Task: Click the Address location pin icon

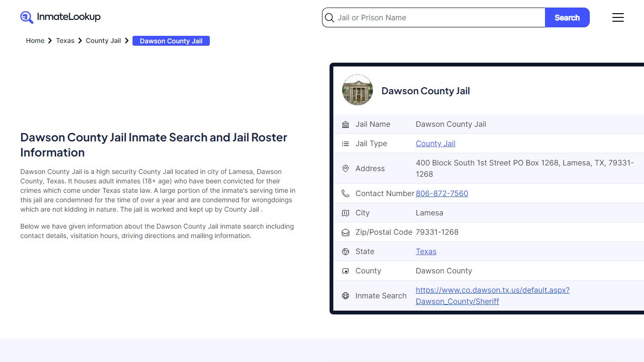Action: tap(346, 168)
